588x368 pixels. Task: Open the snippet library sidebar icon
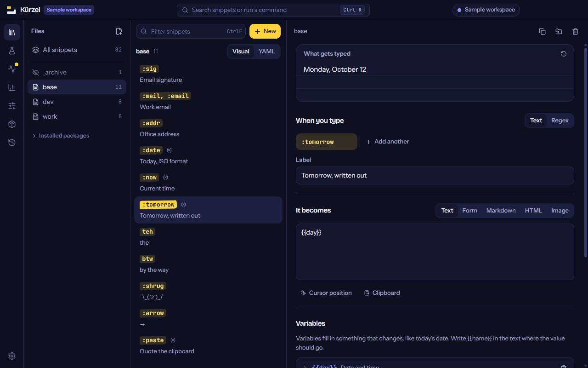point(12,32)
